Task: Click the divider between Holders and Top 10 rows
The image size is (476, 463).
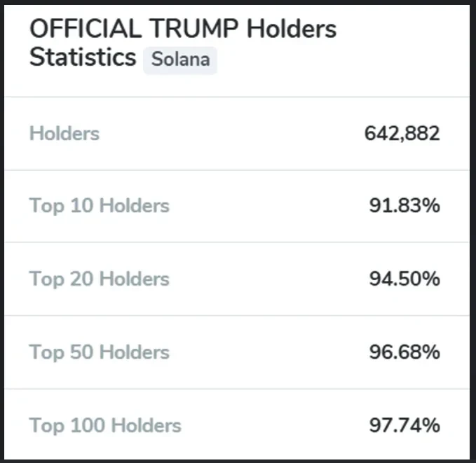Action: (238, 170)
